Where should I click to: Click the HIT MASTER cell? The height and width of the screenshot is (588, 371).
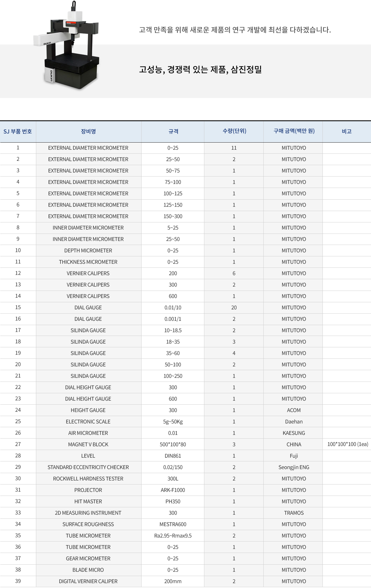tap(88, 502)
